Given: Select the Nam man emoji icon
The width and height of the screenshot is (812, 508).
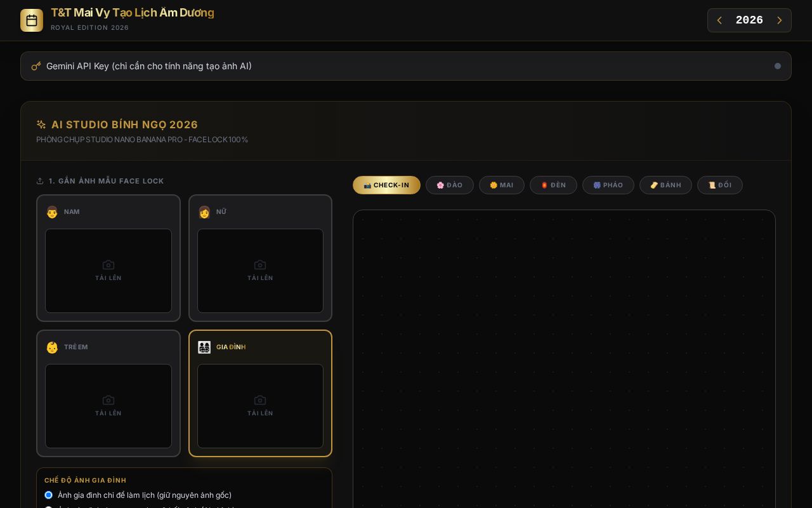Looking at the screenshot, I should tap(52, 212).
